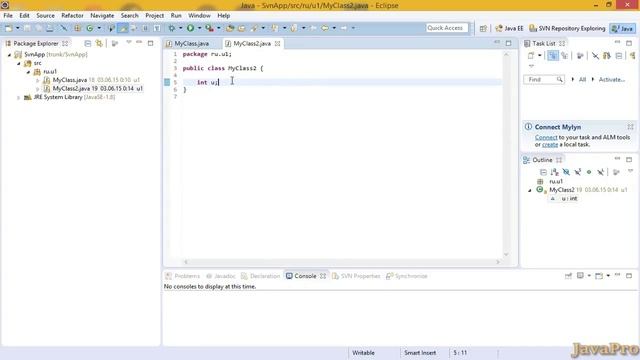Collapse the SvnApp project node
The image size is (640, 360).
click(x=9, y=54)
